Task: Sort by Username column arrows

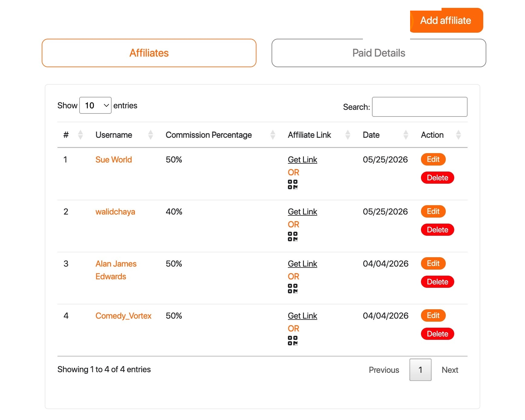Action: click(151, 135)
